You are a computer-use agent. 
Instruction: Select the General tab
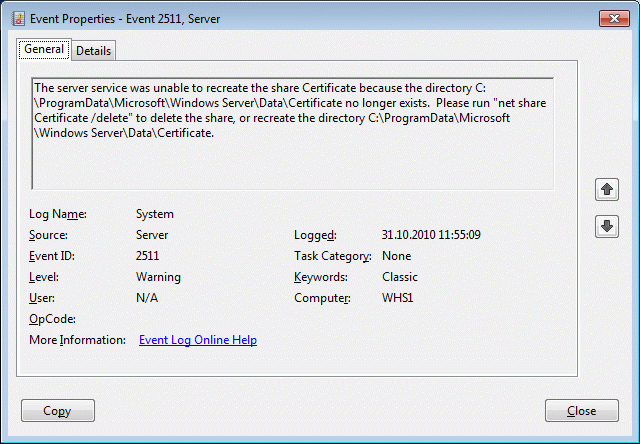coord(44,49)
